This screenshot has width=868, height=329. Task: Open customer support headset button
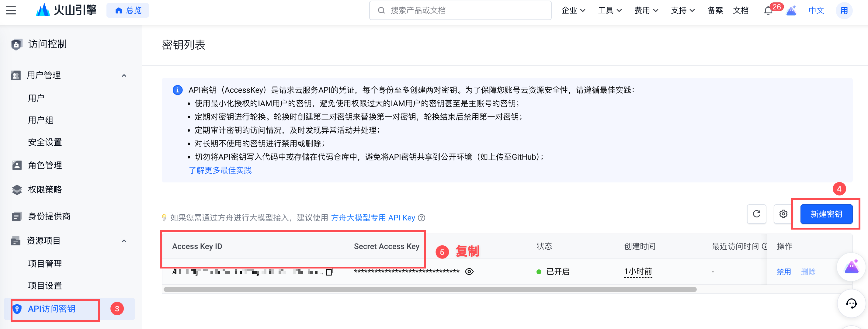[852, 303]
